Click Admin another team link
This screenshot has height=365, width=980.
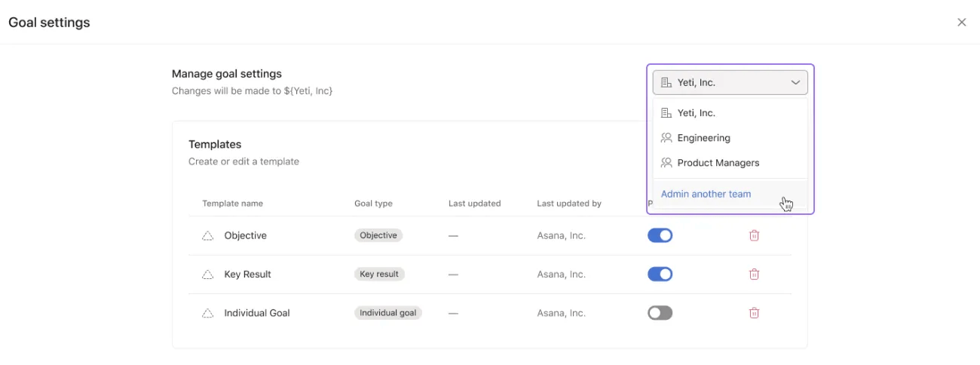coord(706,194)
